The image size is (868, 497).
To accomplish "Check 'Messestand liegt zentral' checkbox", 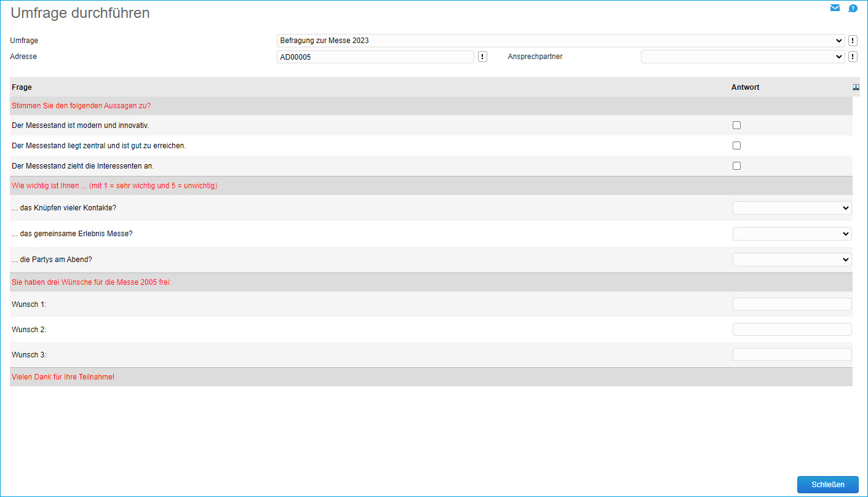I will point(736,146).
